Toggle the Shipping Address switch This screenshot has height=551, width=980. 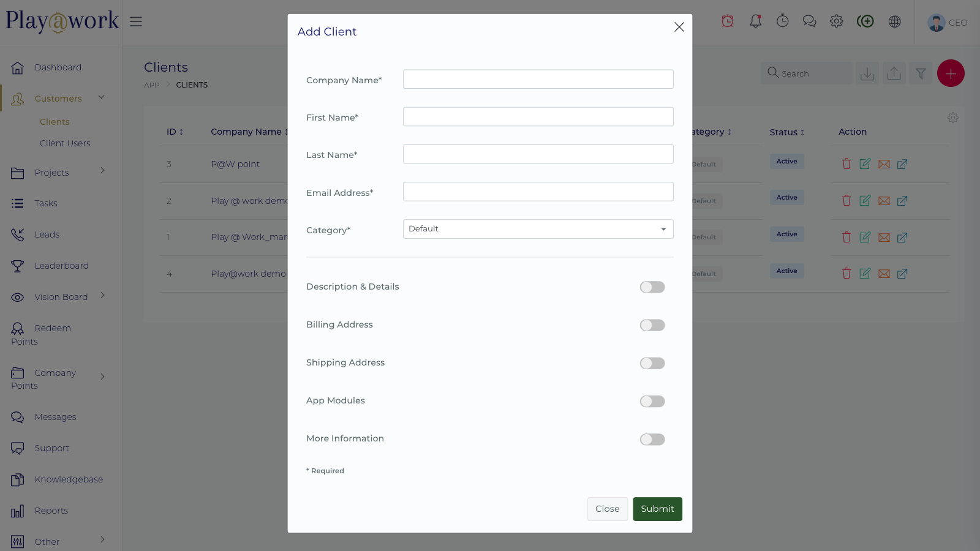tap(652, 363)
